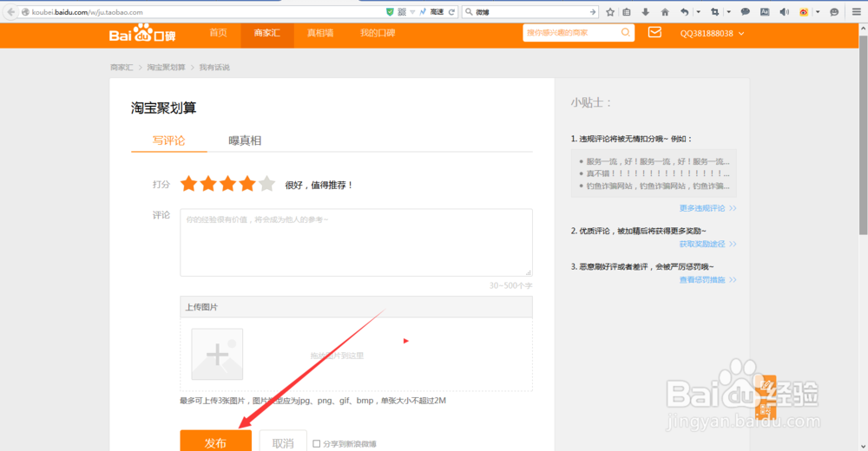This screenshot has width=868, height=451.
Task: Open 我的口碑 in the navigation bar
Action: (378, 33)
